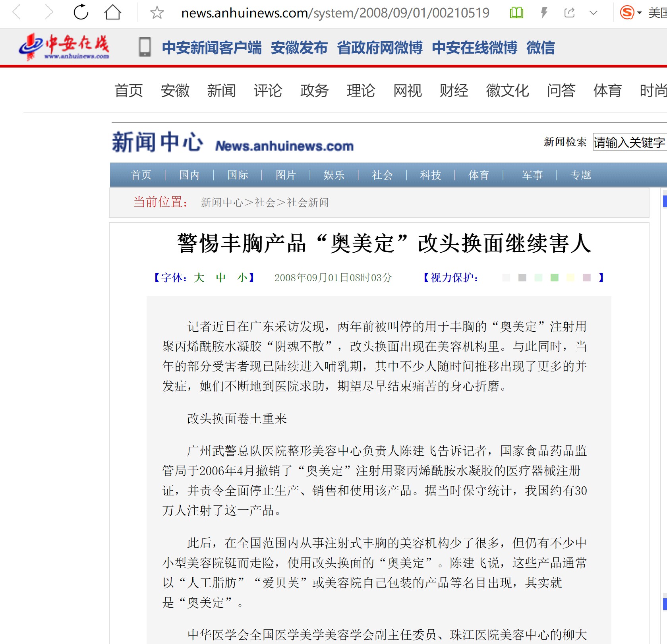Click the article headline 警惕丰胸产品
Image resolution: width=667 pixels, height=644 pixels.
pos(384,243)
